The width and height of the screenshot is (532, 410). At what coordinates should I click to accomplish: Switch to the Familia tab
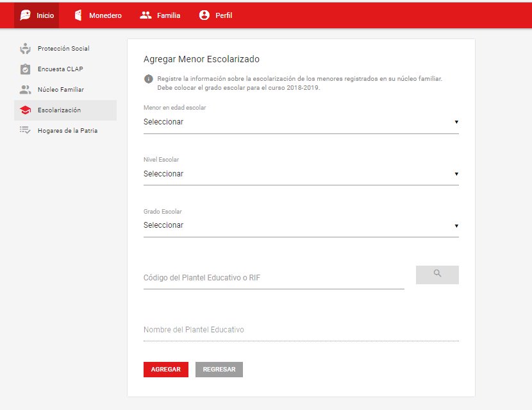click(x=160, y=15)
